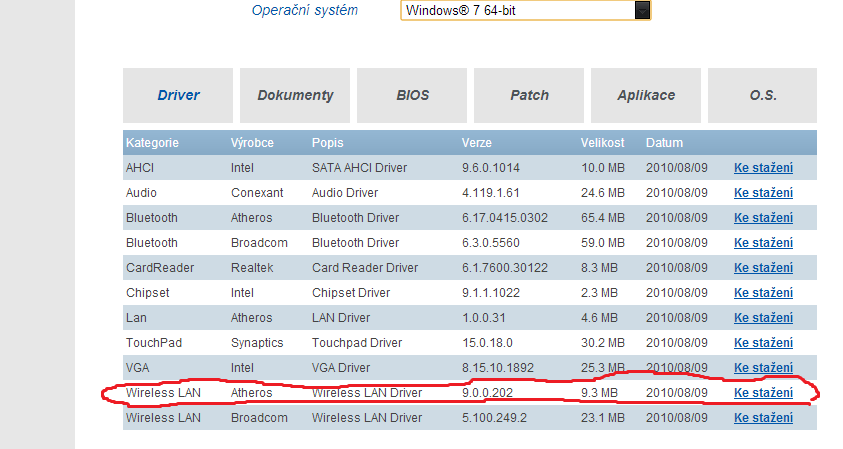Download the Atheros LAN Driver
The height and width of the screenshot is (449, 843).
point(763,318)
